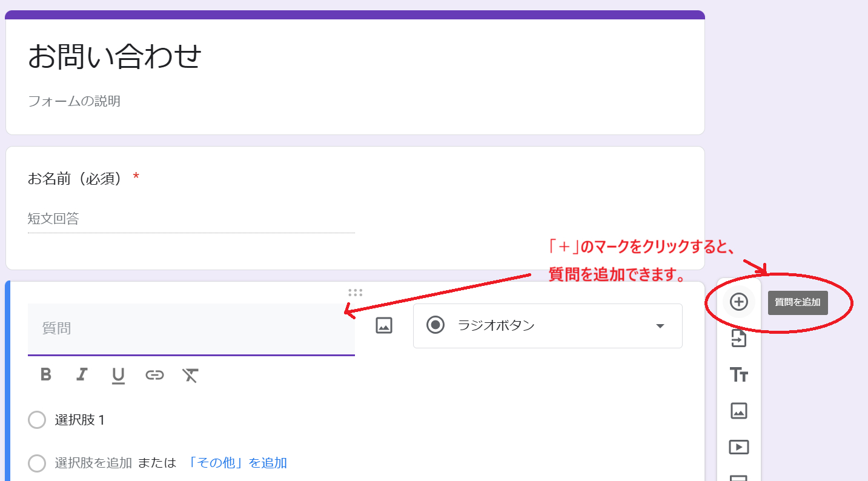Open the ラジオボタン question type dropdown
The width and height of the screenshot is (868, 481).
point(548,325)
